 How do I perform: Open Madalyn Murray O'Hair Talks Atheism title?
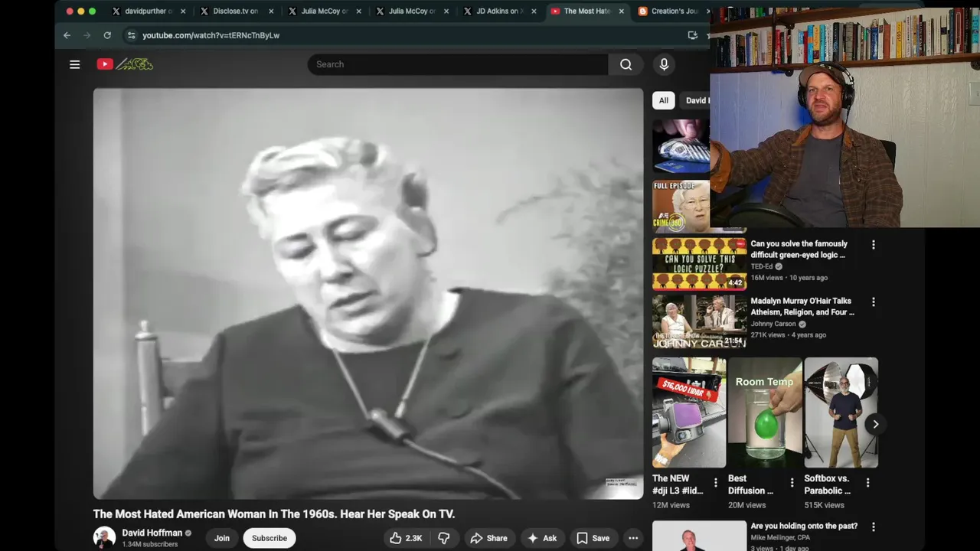tap(802, 306)
